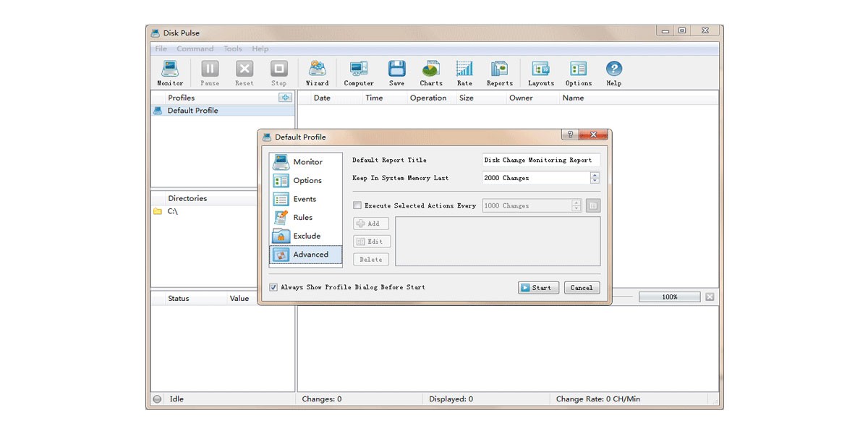Click the Value column header
The width and height of the screenshot is (868, 434).
[239, 298]
